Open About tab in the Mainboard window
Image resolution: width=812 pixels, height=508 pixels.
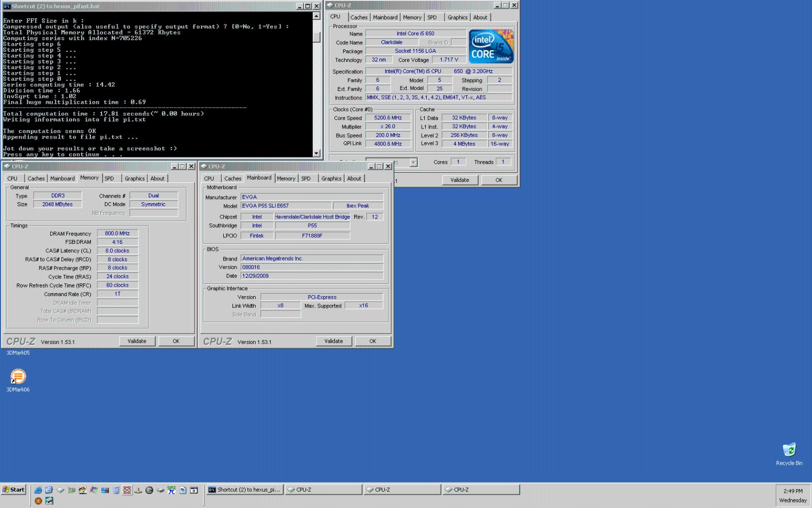tap(354, 178)
